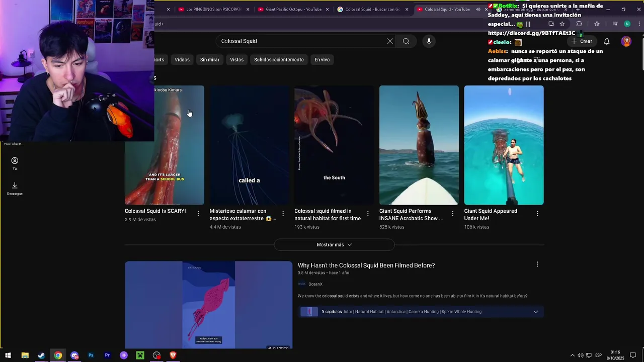Viewport: 644px width, 362px height.
Task: Select the Videos filter chip
Action: 182,60
